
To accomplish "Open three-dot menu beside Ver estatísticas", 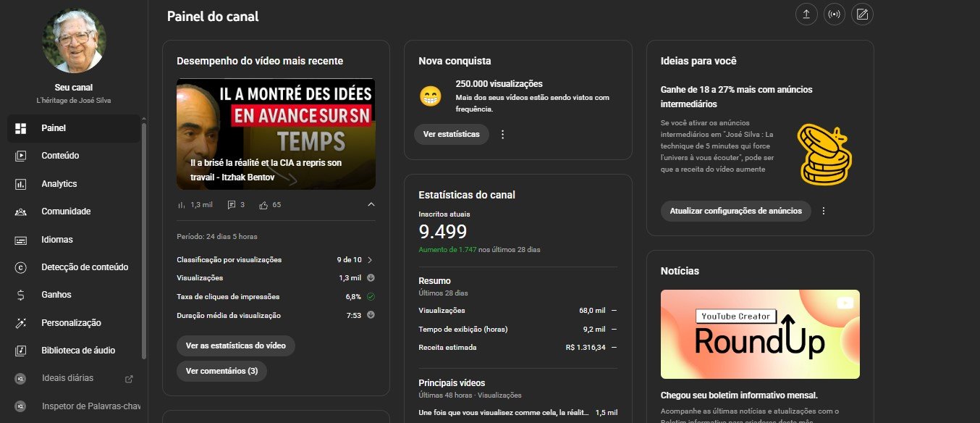I will coord(503,135).
